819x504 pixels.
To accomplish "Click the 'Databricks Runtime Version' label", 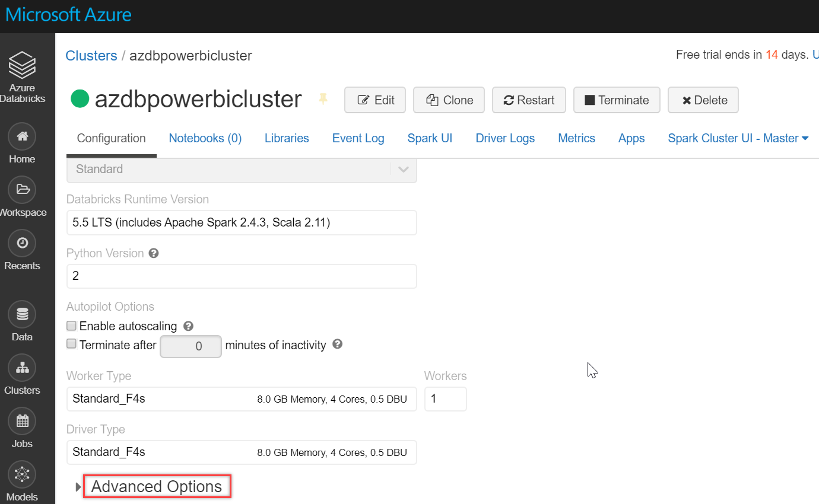I will pyautogui.click(x=138, y=199).
